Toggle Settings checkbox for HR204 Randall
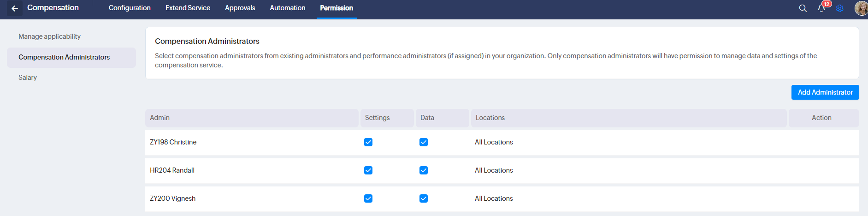Viewport: 868px width, 216px height. [x=368, y=170]
